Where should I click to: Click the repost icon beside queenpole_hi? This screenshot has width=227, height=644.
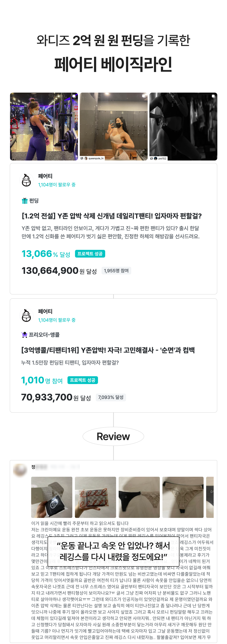[x=82, y=158]
